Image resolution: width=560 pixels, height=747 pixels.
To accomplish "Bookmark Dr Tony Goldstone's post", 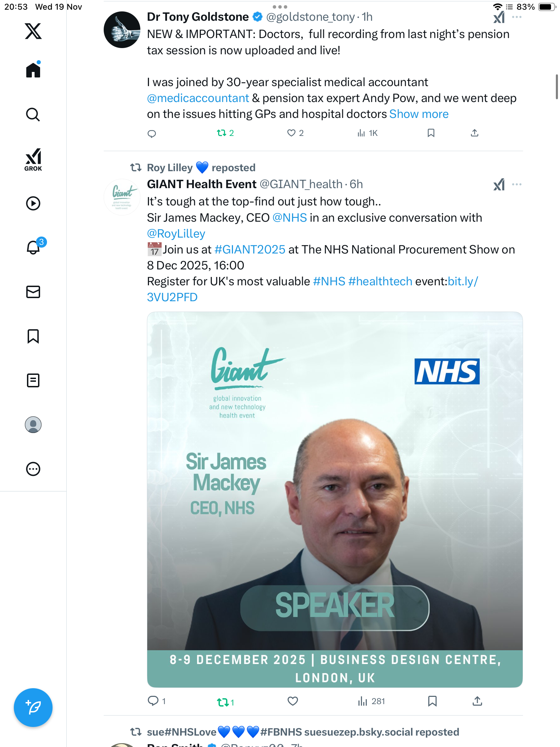I will [431, 133].
